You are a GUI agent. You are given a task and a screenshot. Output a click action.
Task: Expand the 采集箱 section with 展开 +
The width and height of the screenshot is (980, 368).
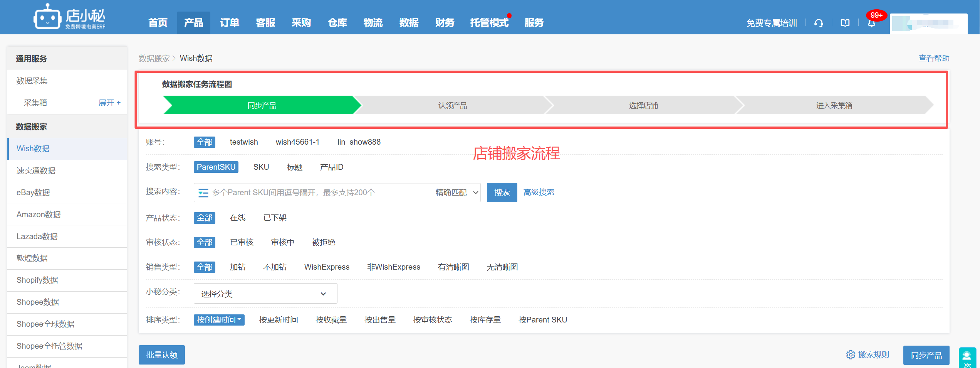pos(109,103)
